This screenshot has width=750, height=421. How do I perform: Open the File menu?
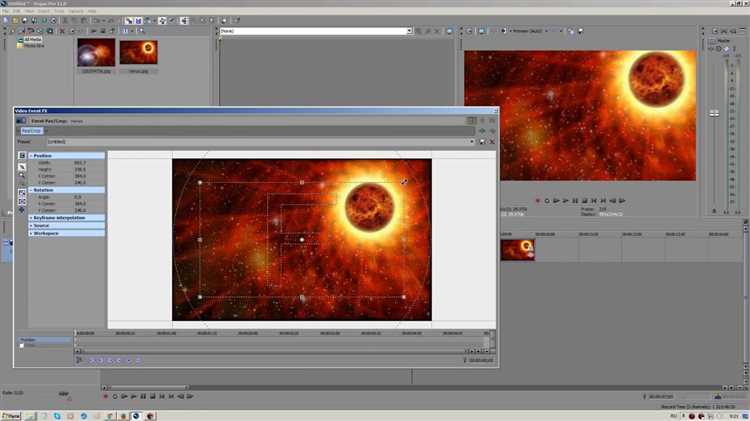coord(7,12)
